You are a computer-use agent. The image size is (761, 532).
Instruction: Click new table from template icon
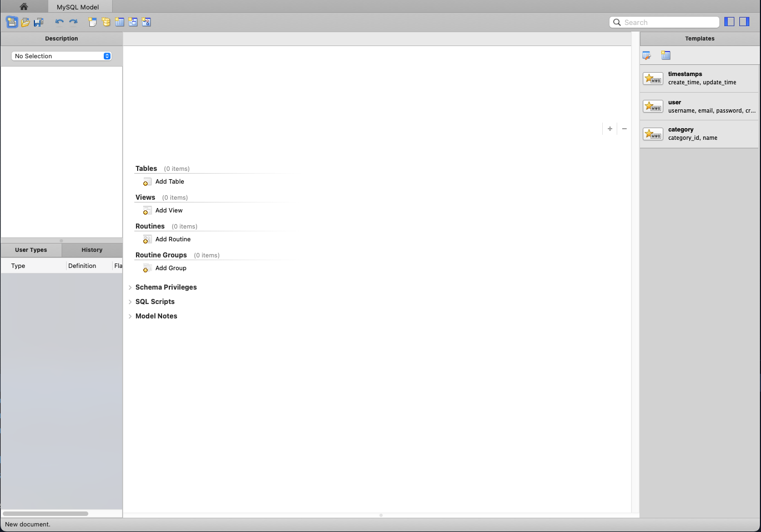click(x=666, y=55)
